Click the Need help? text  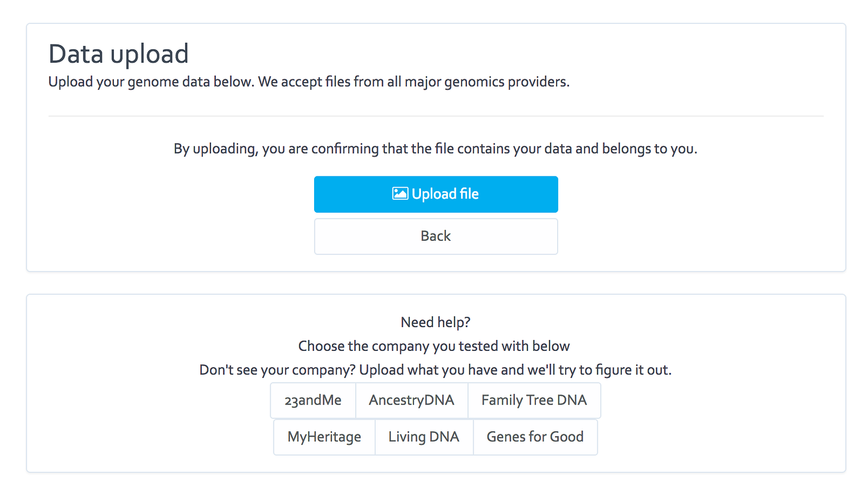(x=436, y=322)
